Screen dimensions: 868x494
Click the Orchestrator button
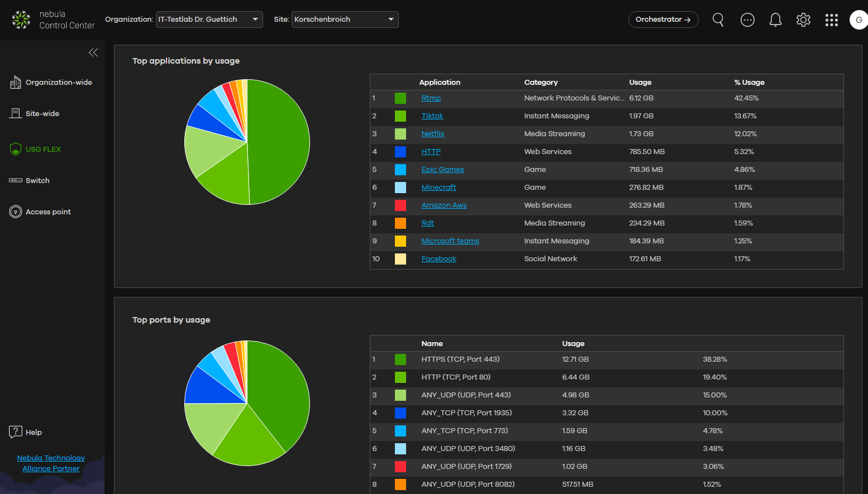pos(663,20)
